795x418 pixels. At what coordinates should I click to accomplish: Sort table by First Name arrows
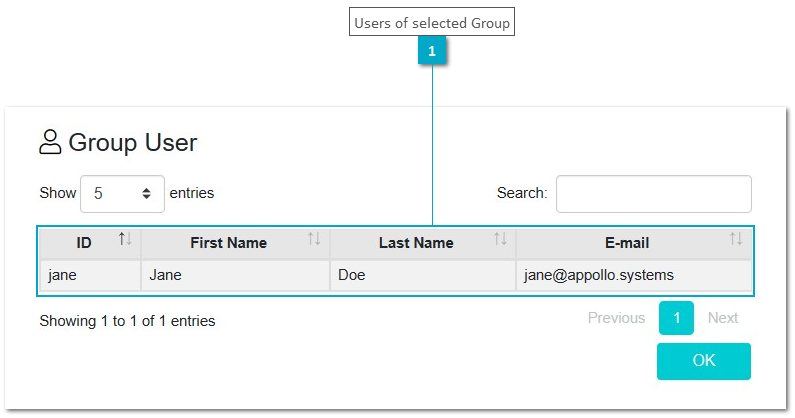pos(314,238)
